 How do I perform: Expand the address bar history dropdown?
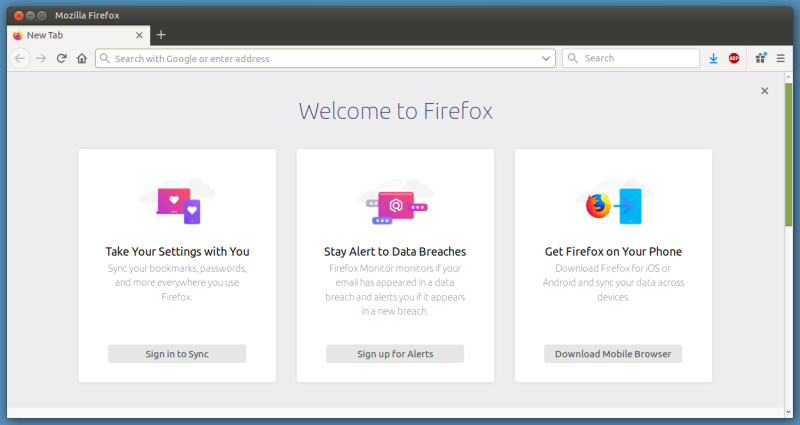(x=545, y=58)
